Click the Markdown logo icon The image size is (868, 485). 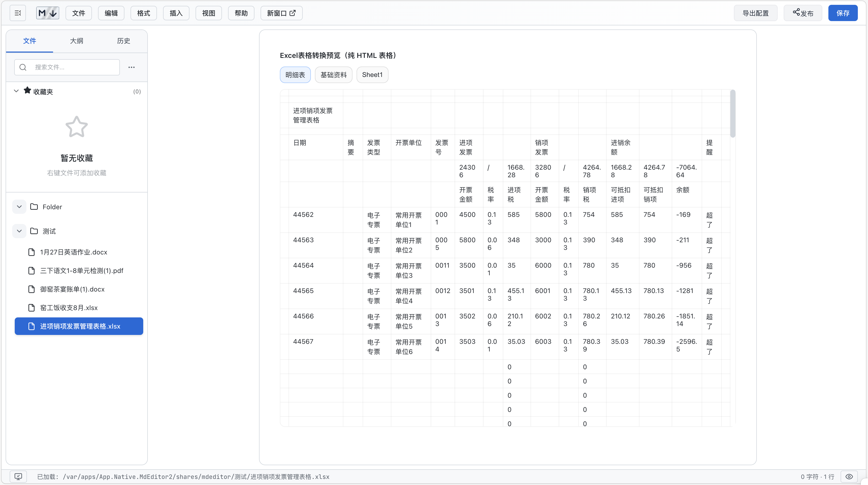click(47, 13)
